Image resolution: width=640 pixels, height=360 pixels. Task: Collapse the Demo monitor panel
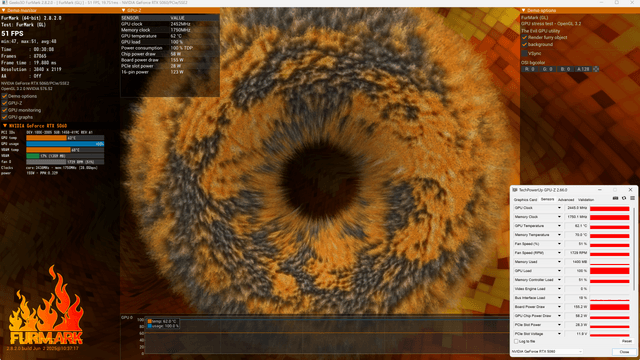[4, 10]
